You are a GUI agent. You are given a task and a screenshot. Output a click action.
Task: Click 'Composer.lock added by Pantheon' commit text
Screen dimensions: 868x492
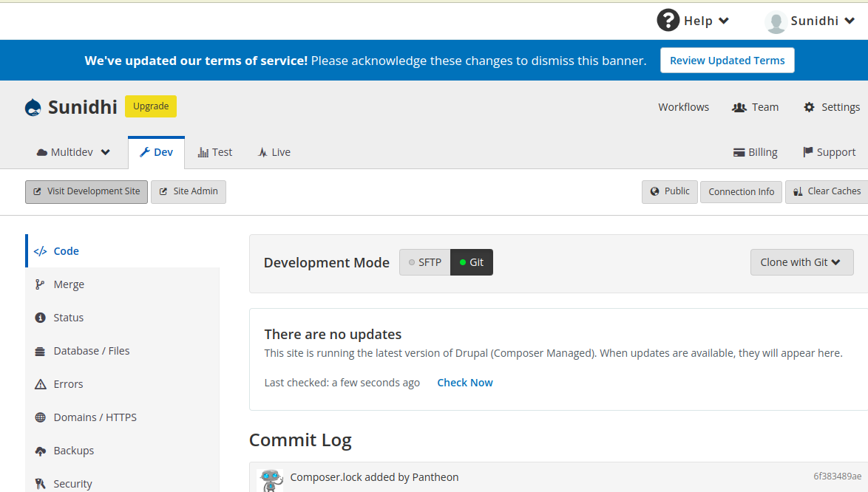(374, 477)
